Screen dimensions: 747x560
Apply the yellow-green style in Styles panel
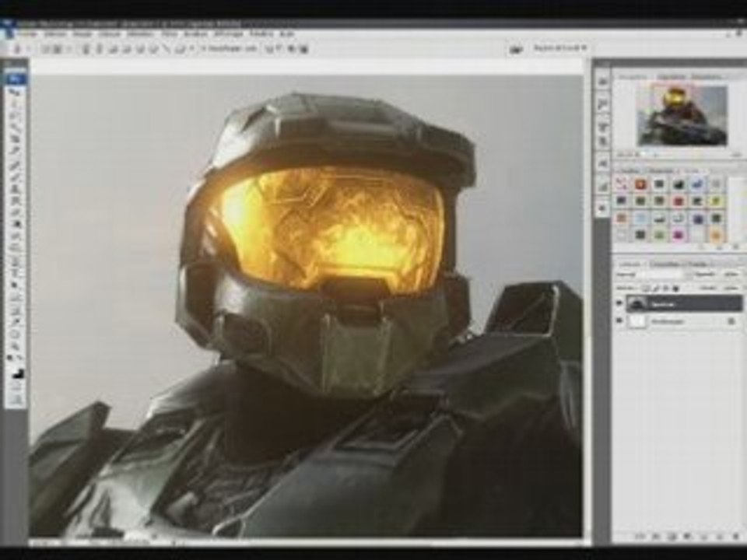coord(716,201)
